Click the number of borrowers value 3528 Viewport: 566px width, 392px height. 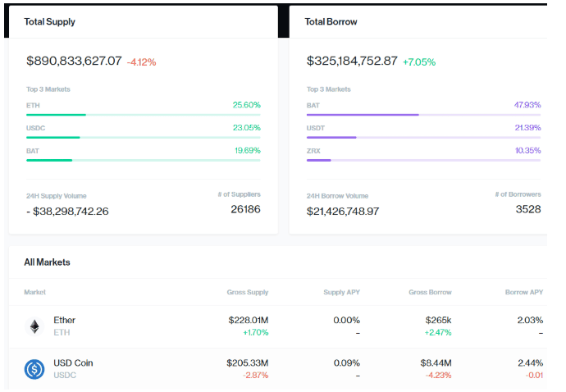coord(528,209)
